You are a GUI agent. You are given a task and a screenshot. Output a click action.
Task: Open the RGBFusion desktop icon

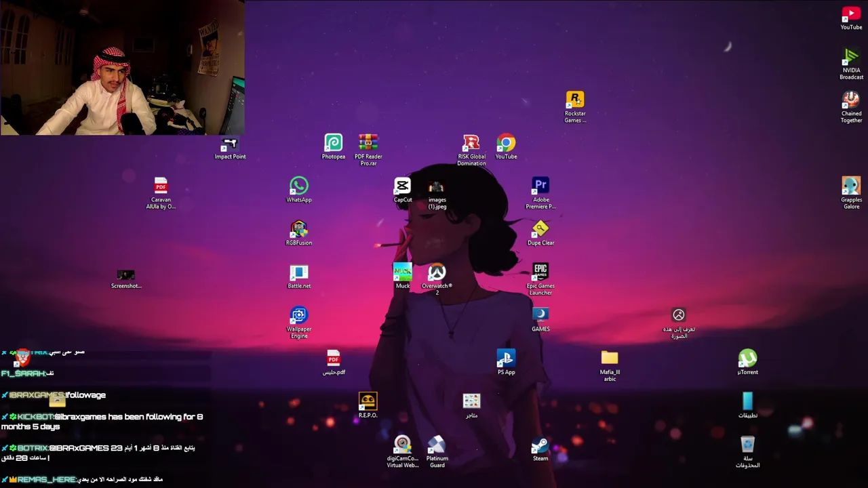point(299,233)
